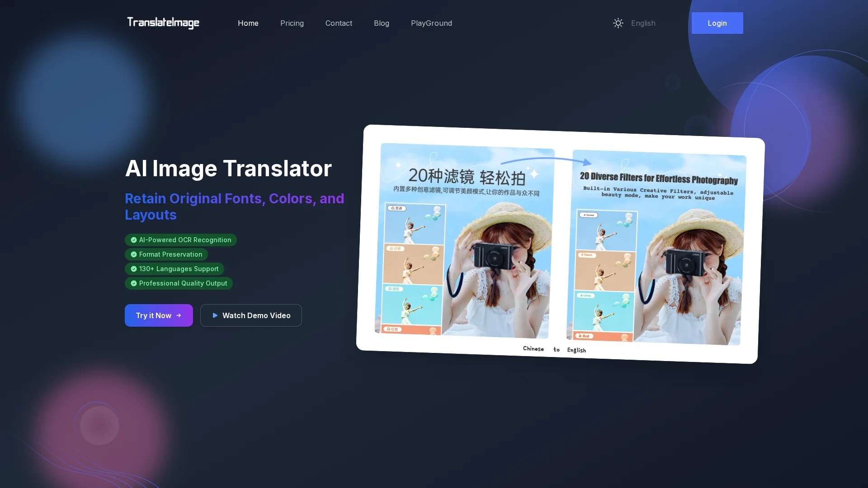
Task: Click the Try it Now button
Action: click(159, 315)
